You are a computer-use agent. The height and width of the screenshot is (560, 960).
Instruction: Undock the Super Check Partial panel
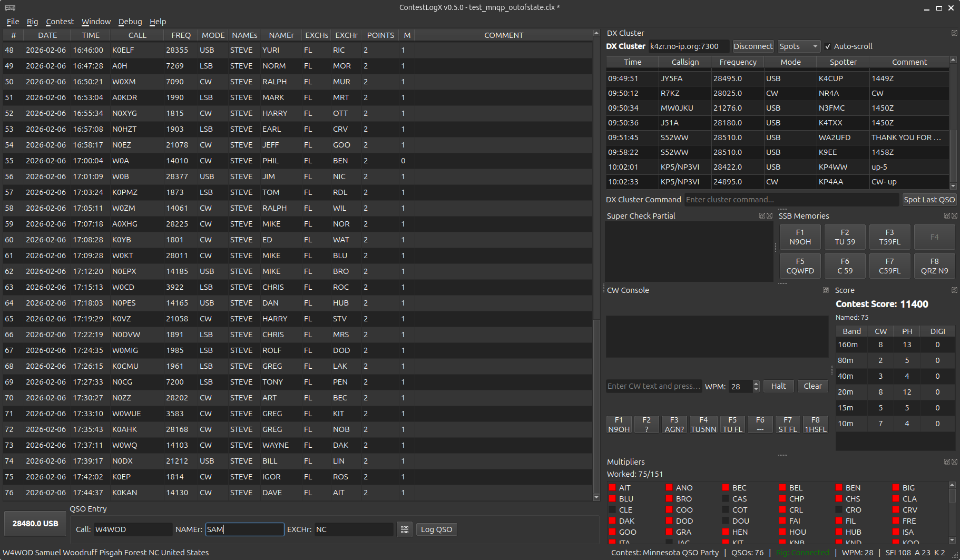click(761, 215)
